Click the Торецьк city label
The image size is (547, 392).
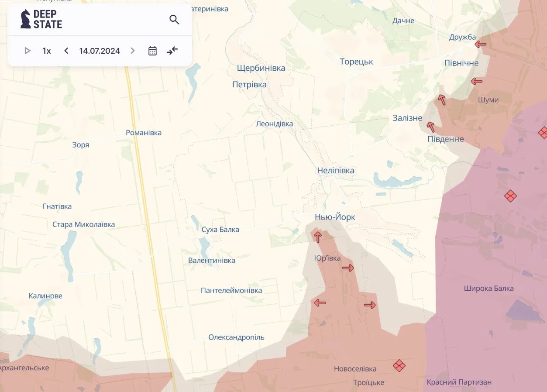click(x=356, y=62)
